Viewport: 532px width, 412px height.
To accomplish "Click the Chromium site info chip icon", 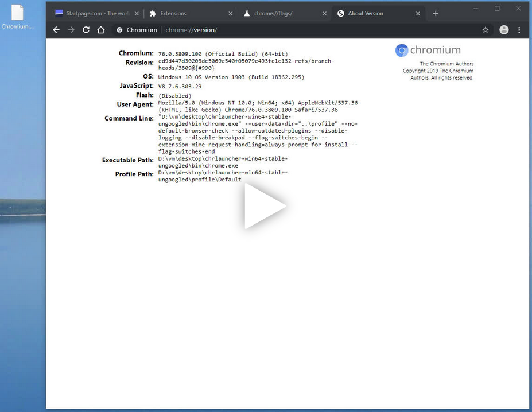I will click(119, 30).
